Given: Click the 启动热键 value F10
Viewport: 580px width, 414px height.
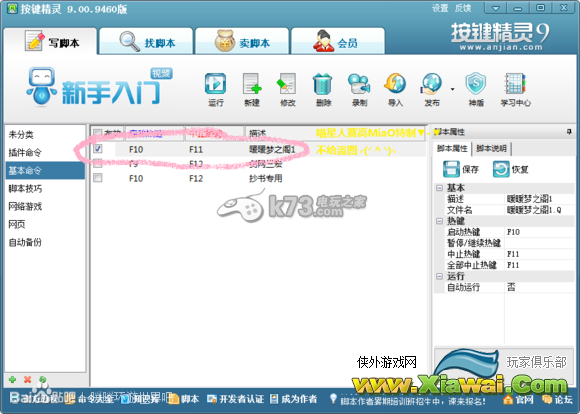Looking at the screenshot, I should click(x=540, y=232).
